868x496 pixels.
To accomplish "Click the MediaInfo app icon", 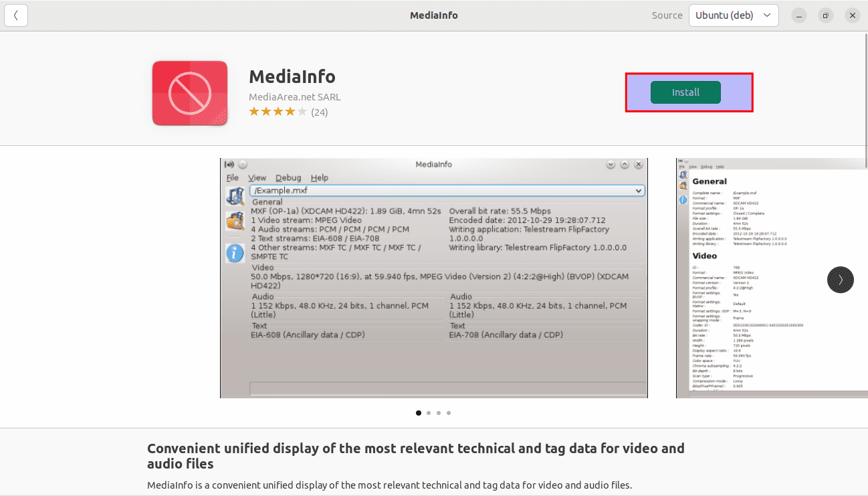I will tap(190, 93).
